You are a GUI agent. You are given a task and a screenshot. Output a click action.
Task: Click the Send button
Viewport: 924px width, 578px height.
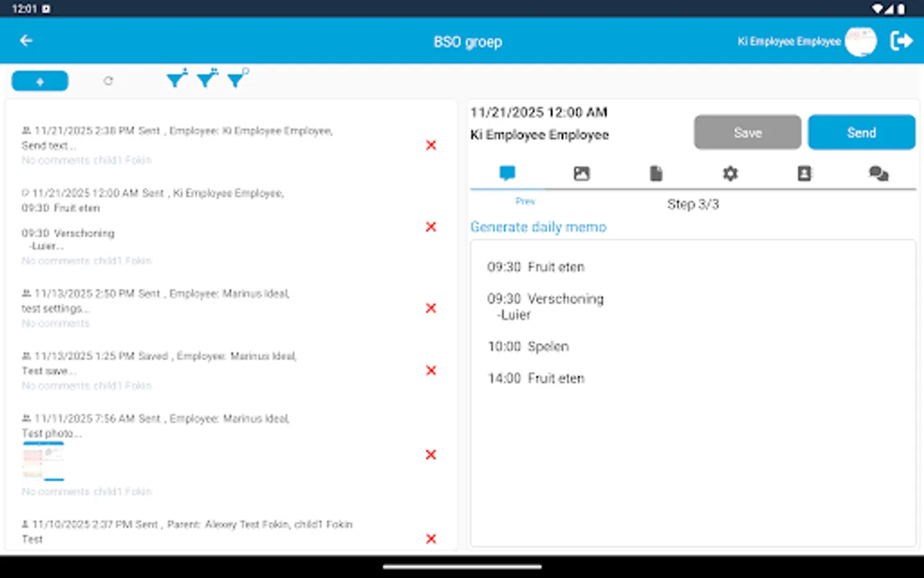[862, 132]
